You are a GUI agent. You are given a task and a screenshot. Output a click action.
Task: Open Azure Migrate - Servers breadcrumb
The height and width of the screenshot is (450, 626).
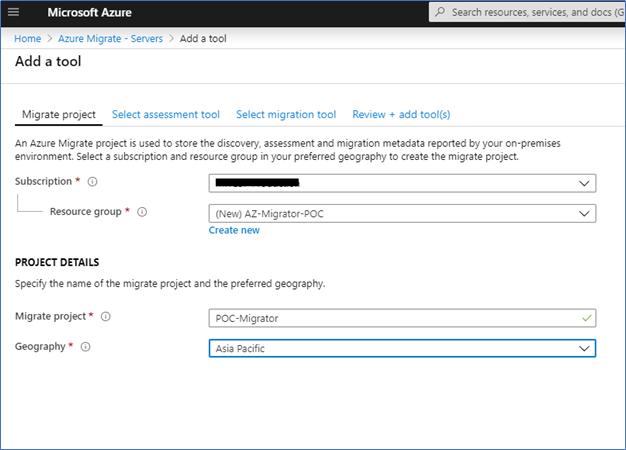coord(111,39)
